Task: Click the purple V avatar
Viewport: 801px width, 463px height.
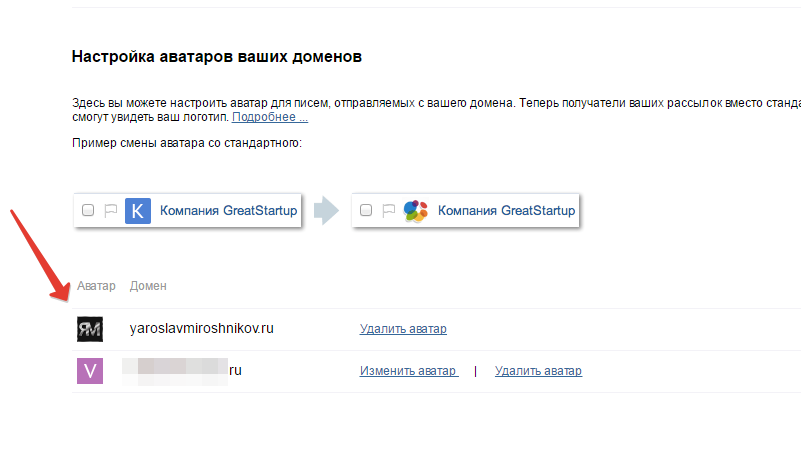Action: (x=90, y=371)
